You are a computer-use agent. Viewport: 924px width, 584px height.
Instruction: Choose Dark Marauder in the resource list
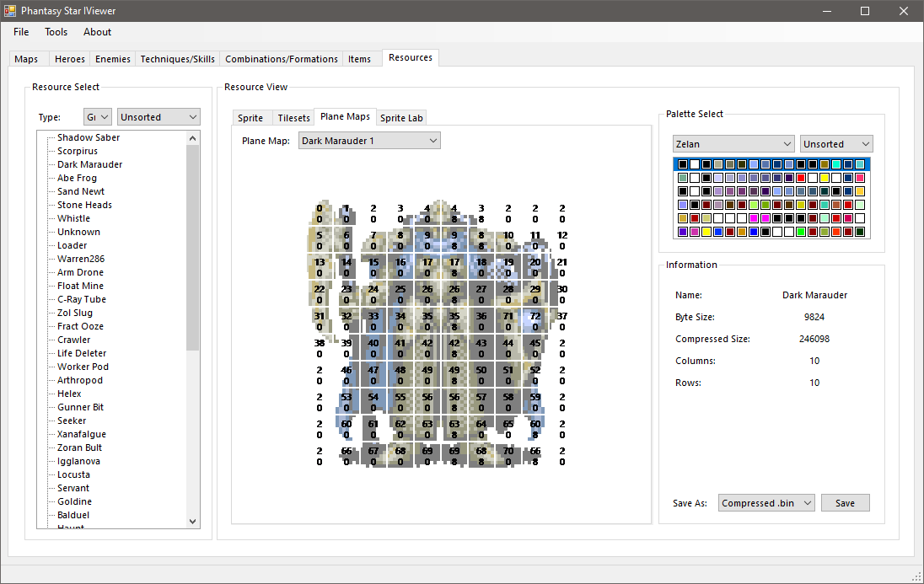tap(89, 164)
